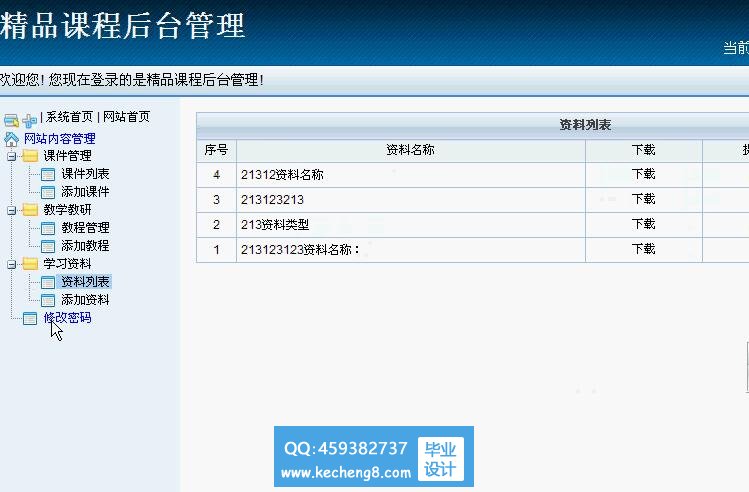The image size is (749, 492).
Task: Collapse the 课件管理 tree node
Action: 11,156
